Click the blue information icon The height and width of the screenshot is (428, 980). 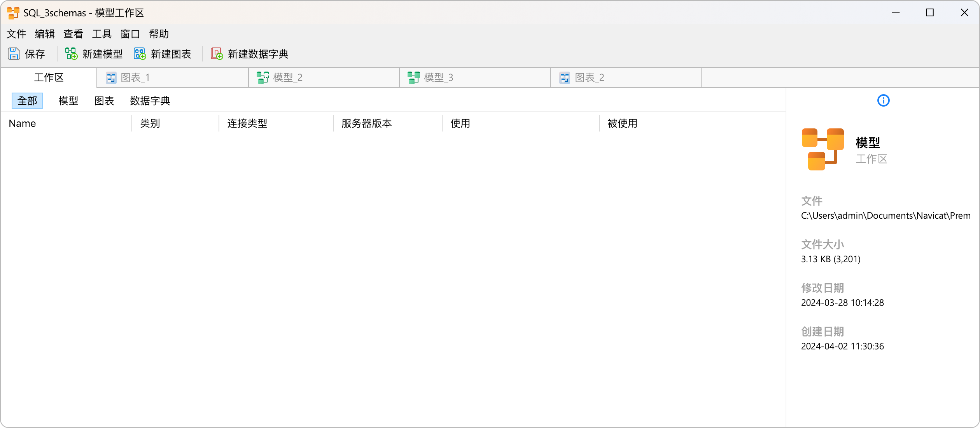coord(883,101)
